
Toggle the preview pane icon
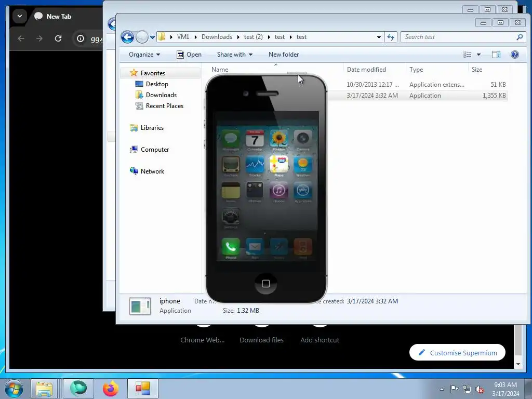click(496, 54)
